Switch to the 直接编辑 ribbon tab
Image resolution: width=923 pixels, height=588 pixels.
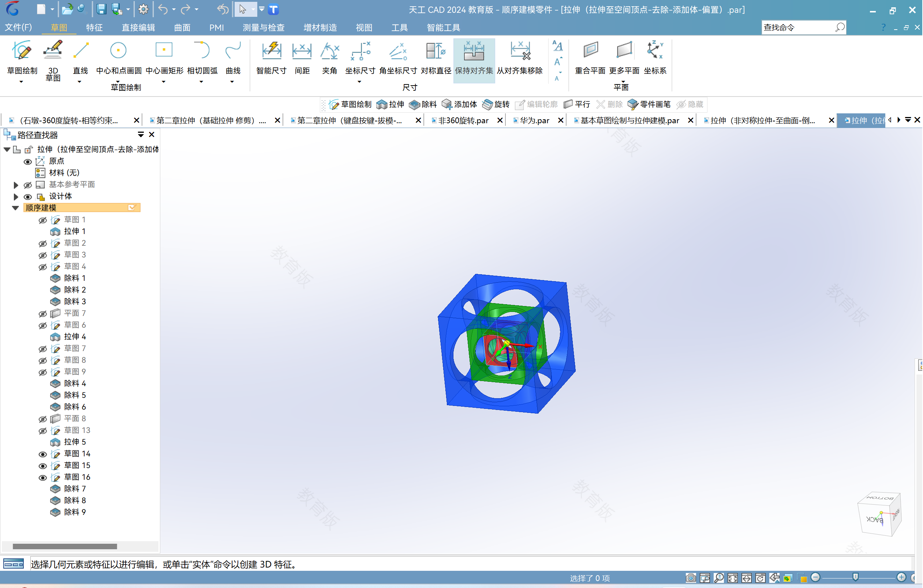138,27
